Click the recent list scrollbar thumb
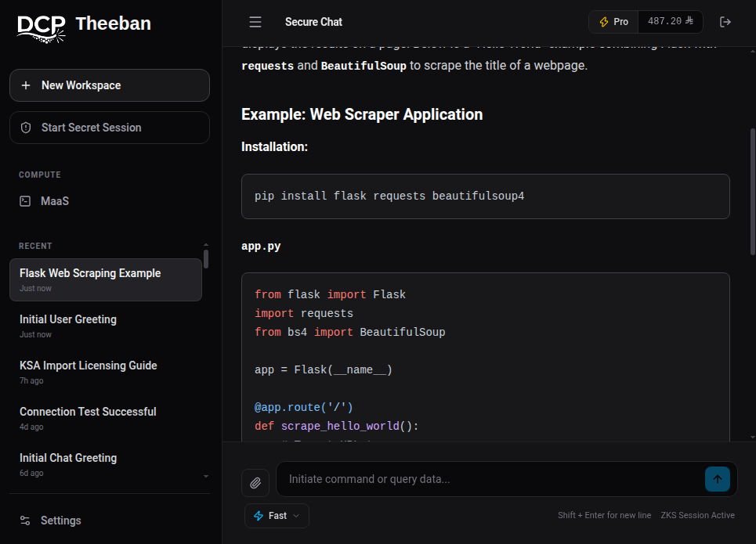 tap(206, 259)
